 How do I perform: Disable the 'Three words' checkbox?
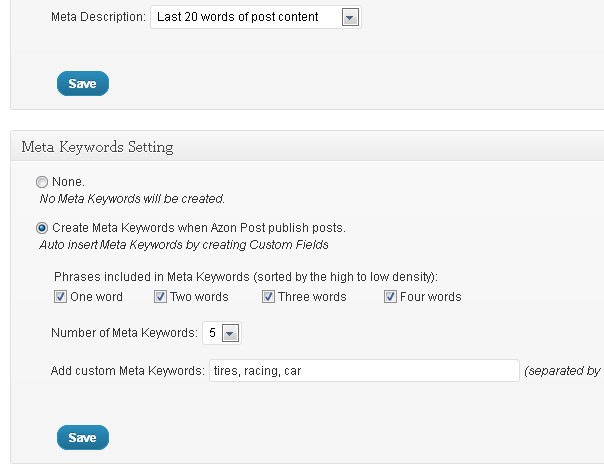tap(268, 297)
